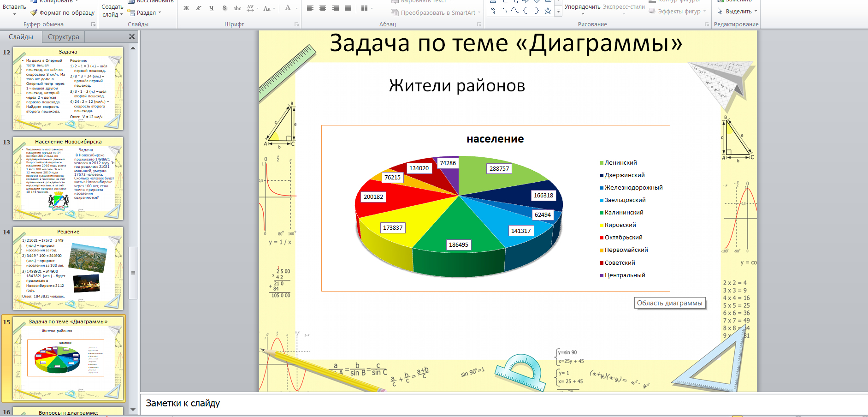Screen dimensions: 868x417
Task: Open the Выделить selection dropdown
Action: coord(738,11)
